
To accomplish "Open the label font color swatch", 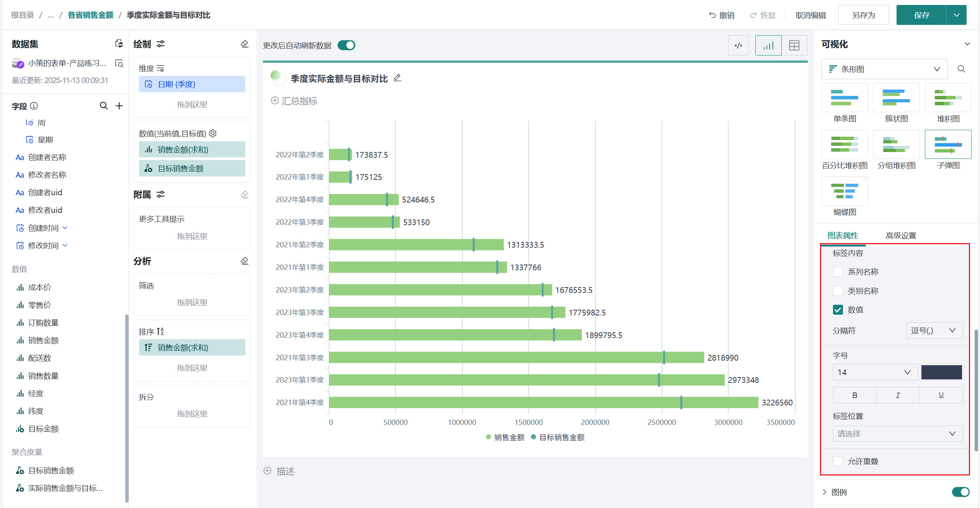I will point(941,372).
